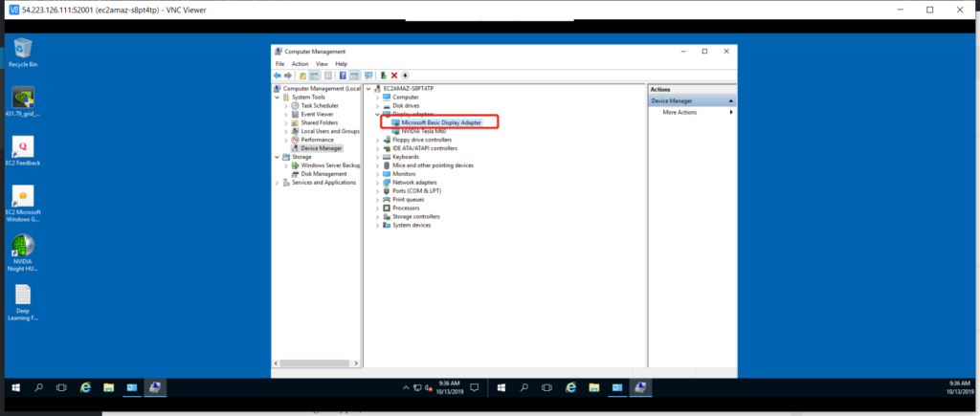
Task: Click the horizontal scrollbar in the left pane
Action: [316, 363]
